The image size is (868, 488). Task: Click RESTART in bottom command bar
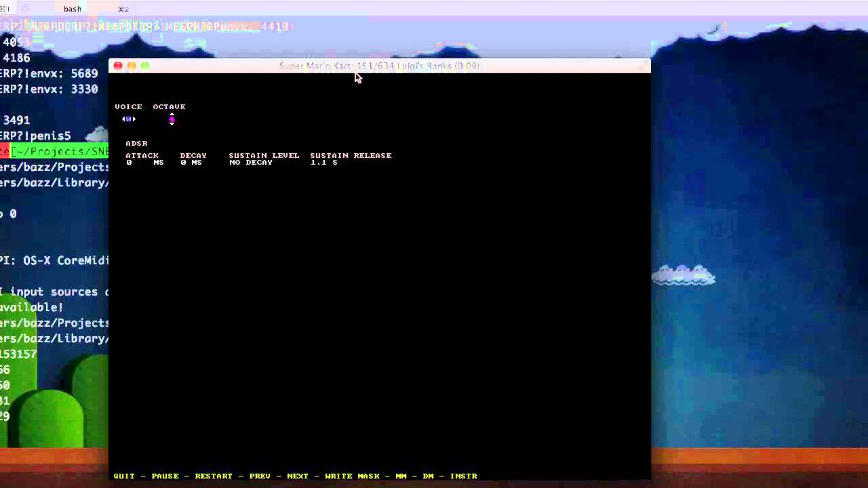point(214,476)
